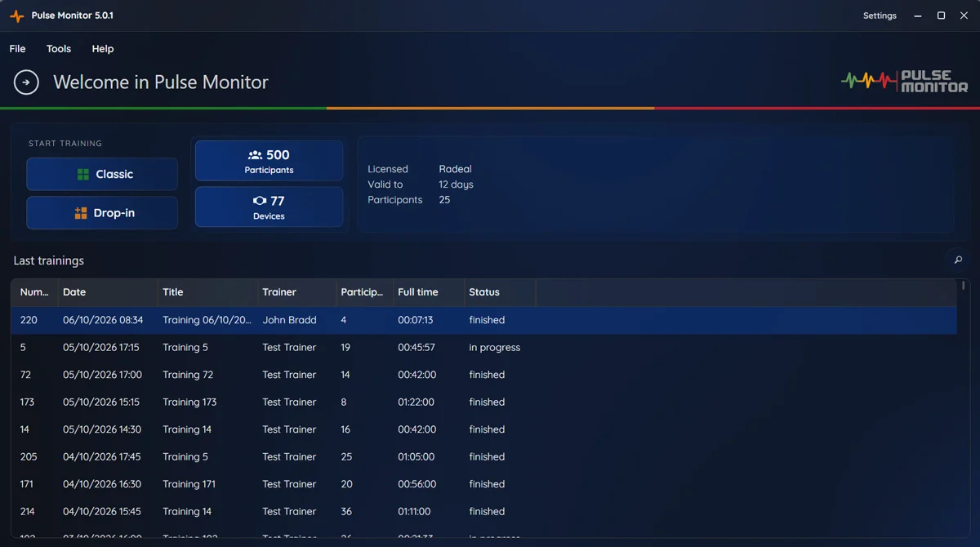Click John Bradd trainer cell
Screen dimensions: 980x547
click(289, 320)
